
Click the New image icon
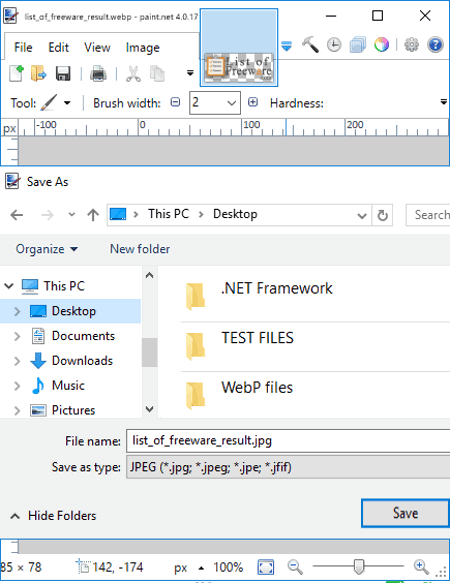[x=16, y=73]
